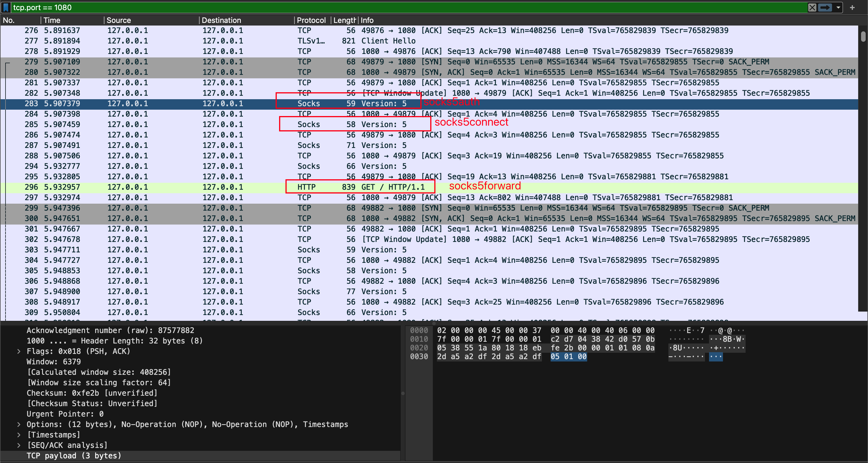
Task: Click the Source column header
Action: coord(119,20)
